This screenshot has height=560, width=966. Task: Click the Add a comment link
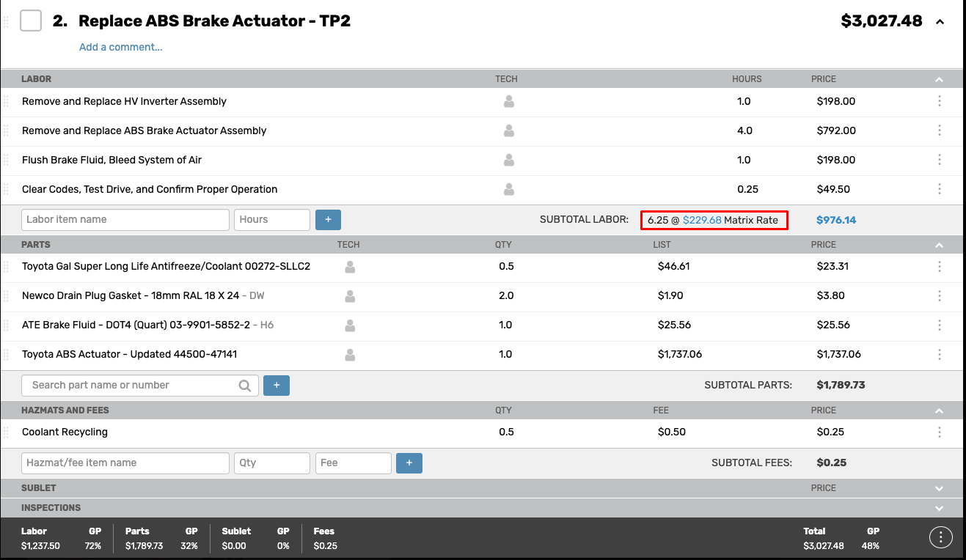tap(121, 47)
